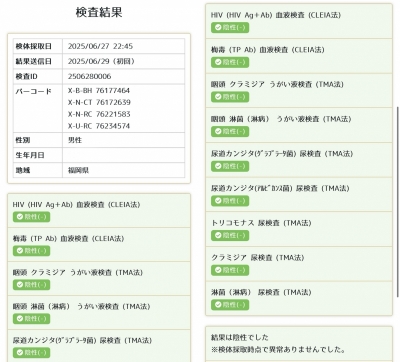Click barcode X-B-BH 76177464

tap(99, 91)
